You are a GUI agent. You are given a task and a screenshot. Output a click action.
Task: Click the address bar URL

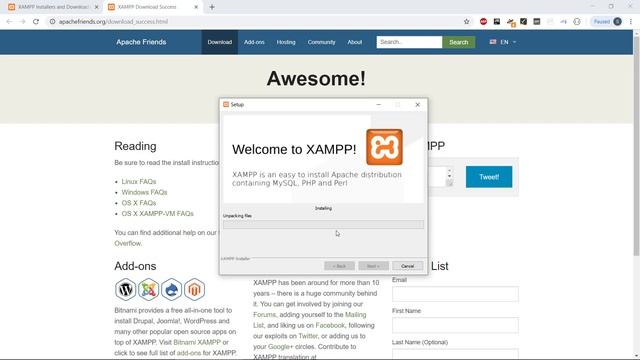(113, 22)
